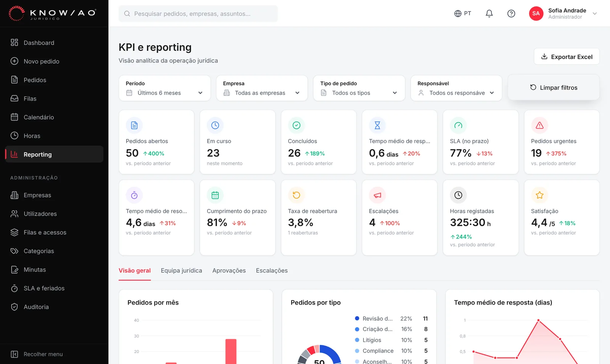Open Filas e acessos settings
The height and width of the screenshot is (364, 610).
(54, 233)
